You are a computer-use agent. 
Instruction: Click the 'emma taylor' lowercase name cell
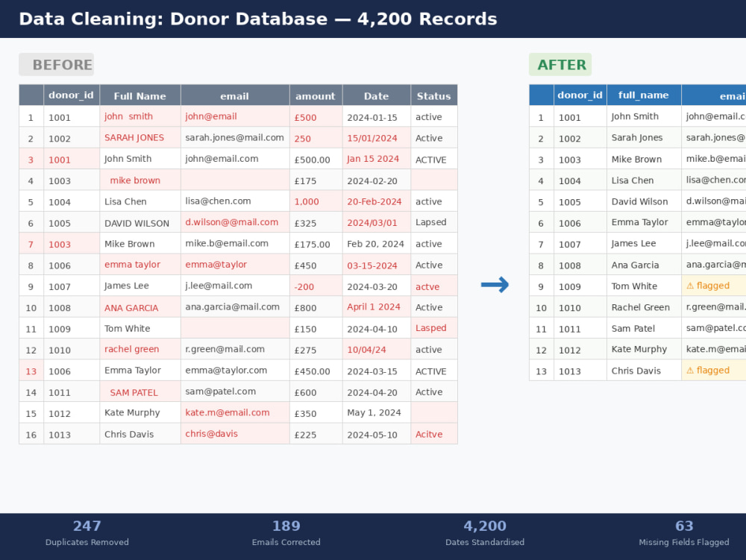140,265
